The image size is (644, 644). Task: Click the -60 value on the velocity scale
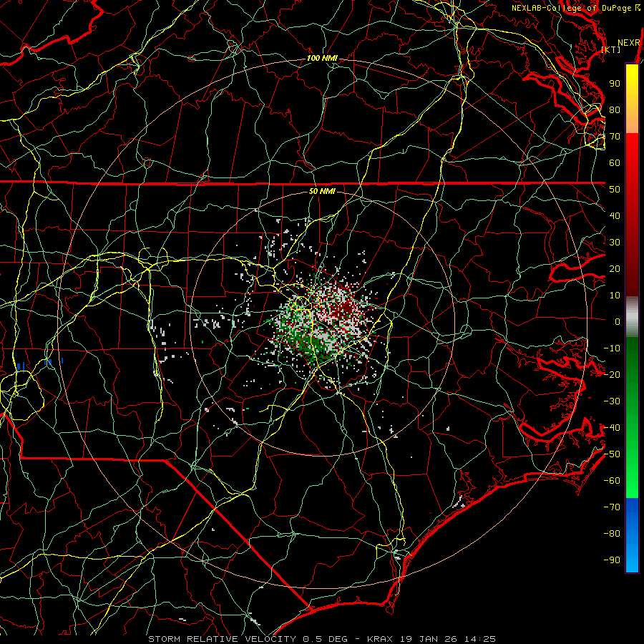612,481
